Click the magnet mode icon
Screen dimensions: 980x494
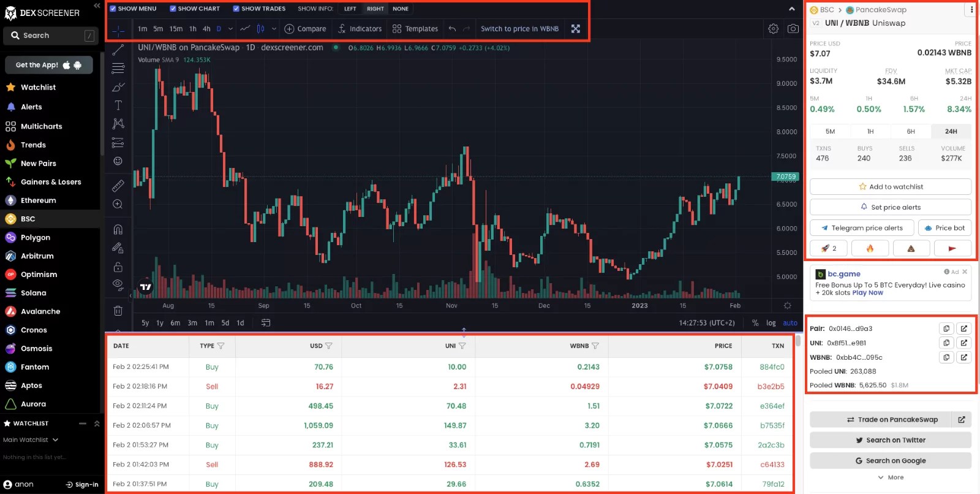tap(118, 229)
